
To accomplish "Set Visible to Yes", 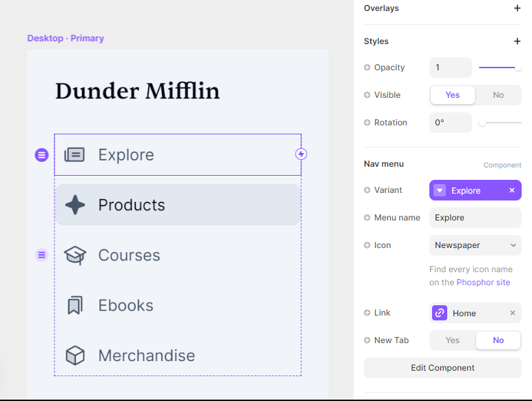I will point(452,95).
